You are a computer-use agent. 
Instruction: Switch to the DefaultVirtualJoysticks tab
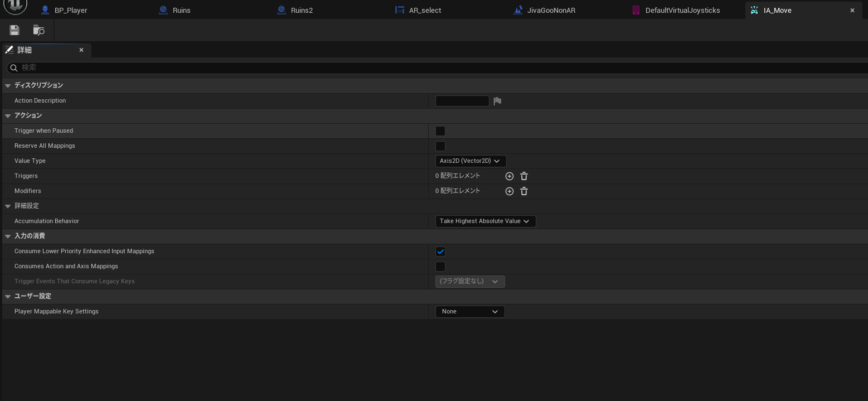(x=682, y=10)
